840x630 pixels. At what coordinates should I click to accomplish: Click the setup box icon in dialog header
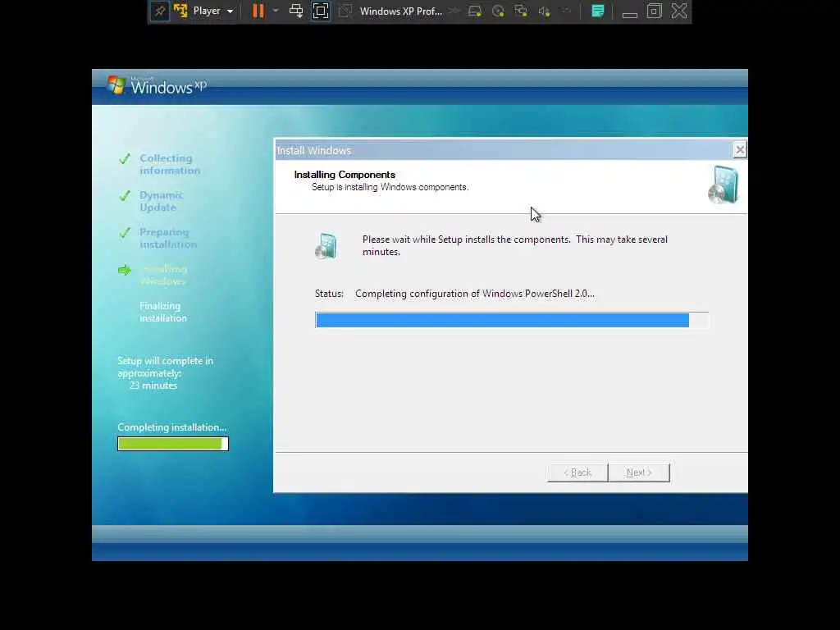724,185
